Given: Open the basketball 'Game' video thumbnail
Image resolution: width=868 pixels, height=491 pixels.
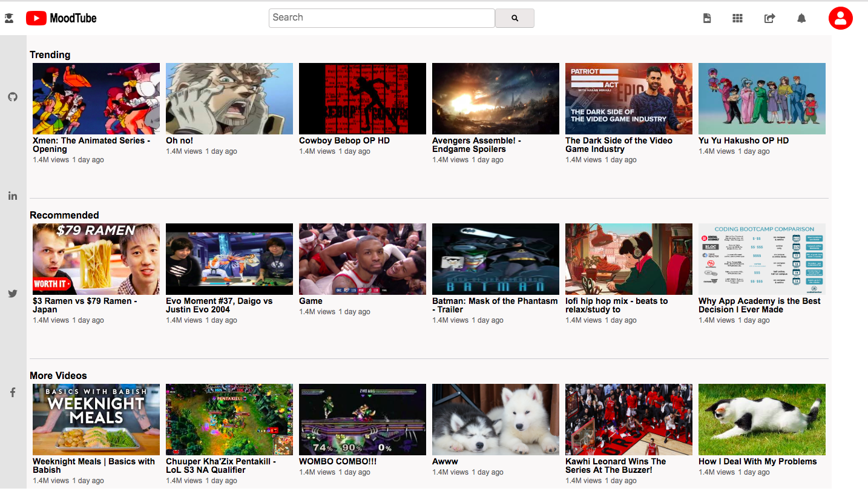Looking at the screenshot, I should [363, 259].
